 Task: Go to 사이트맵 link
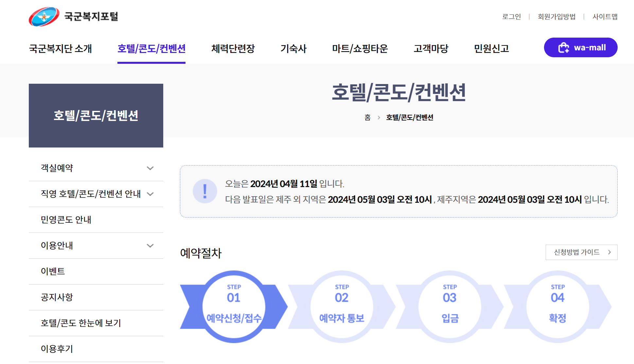(x=605, y=17)
